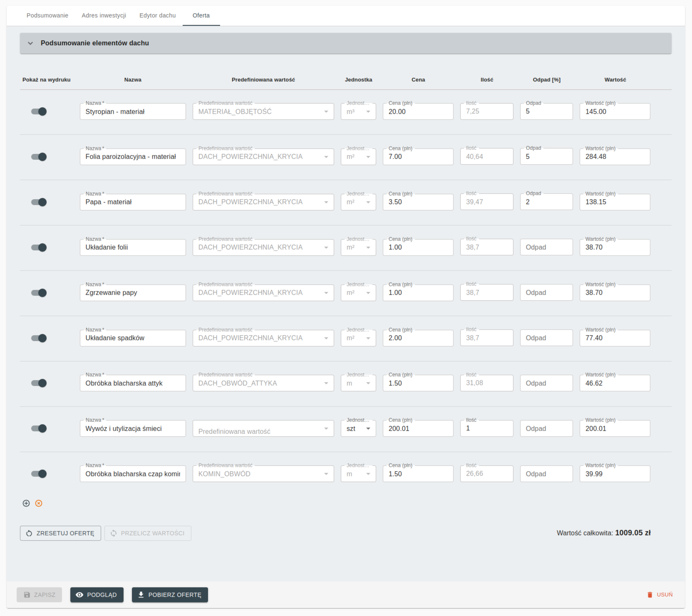
Task: Click price field 2.00 for Układanie spadków
Action: [418, 338]
